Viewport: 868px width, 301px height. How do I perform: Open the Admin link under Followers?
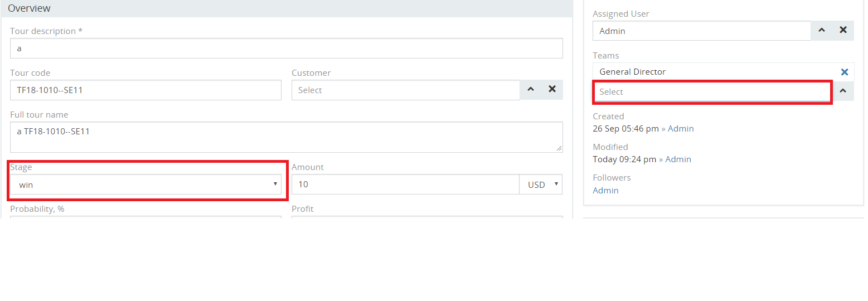tap(605, 191)
